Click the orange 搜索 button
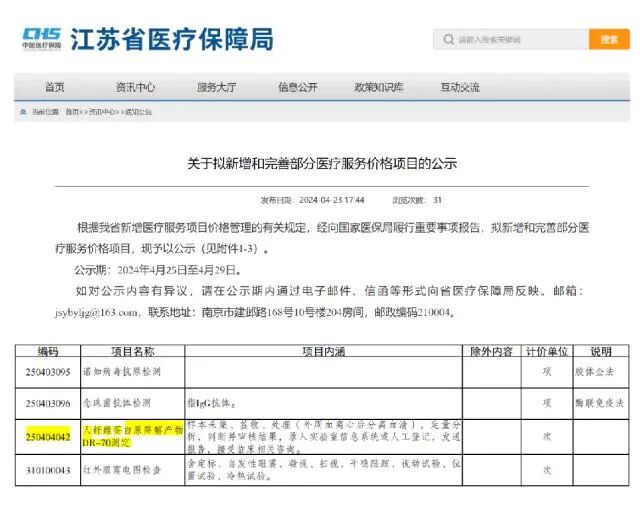 [609, 40]
